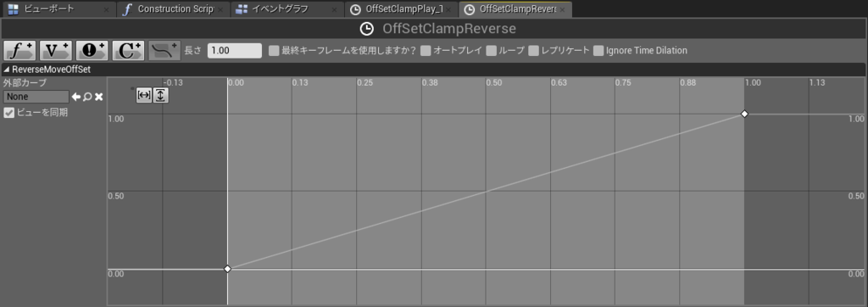This screenshot has width=868, height=307.
Task: Enable the オートプレイ checkbox
Action: 426,50
